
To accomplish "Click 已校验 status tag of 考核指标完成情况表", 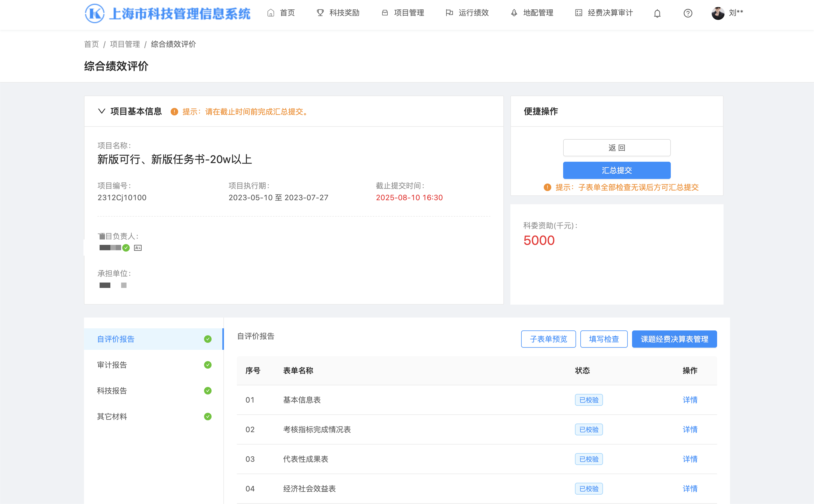I will [589, 430].
